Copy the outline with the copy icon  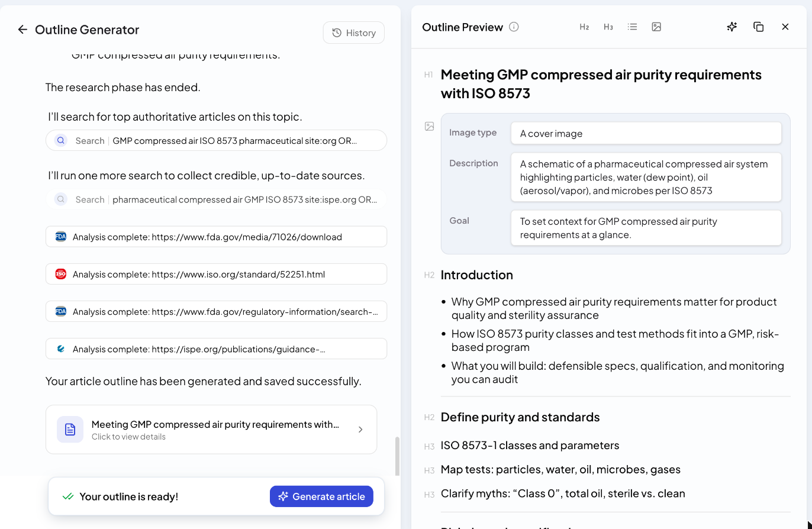point(759,27)
